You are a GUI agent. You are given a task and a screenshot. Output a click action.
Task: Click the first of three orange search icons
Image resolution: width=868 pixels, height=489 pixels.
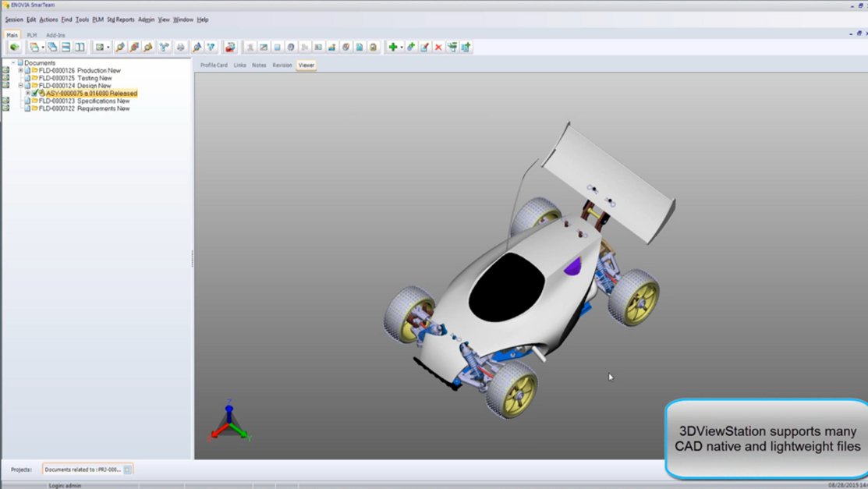tap(120, 47)
